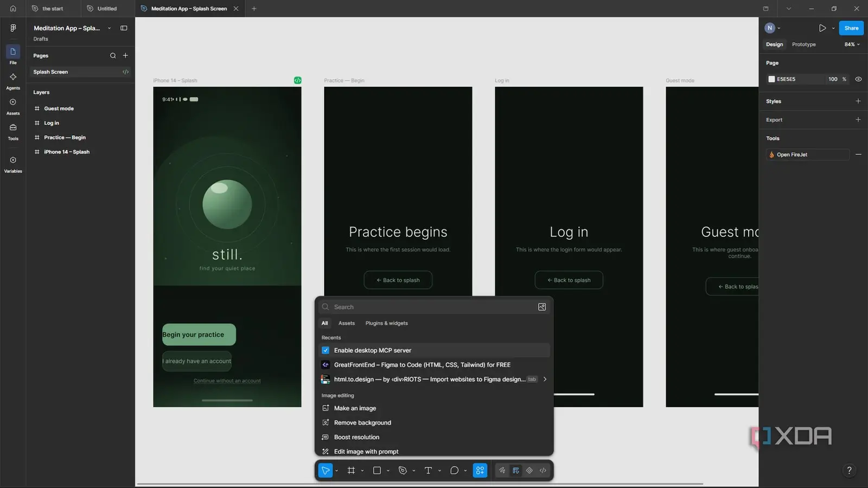Expand html.to.design submenu arrow
Viewport: 868px width, 488px height.
click(x=545, y=379)
